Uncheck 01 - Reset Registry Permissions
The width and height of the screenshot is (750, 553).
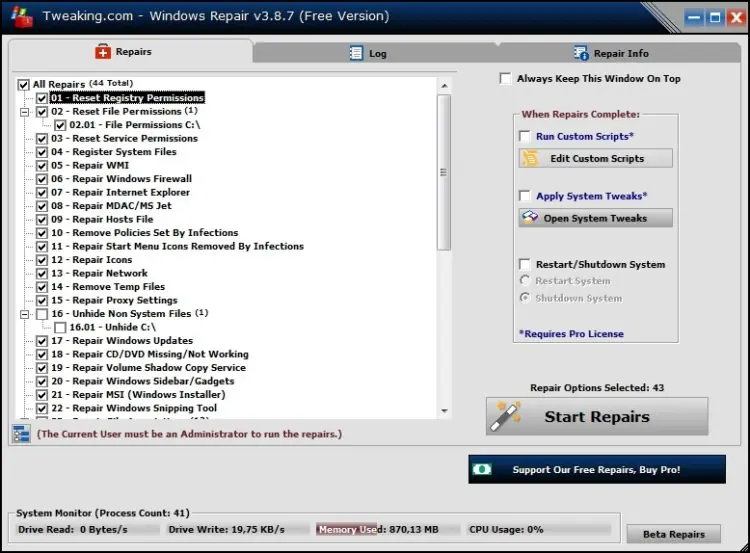pos(42,98)
